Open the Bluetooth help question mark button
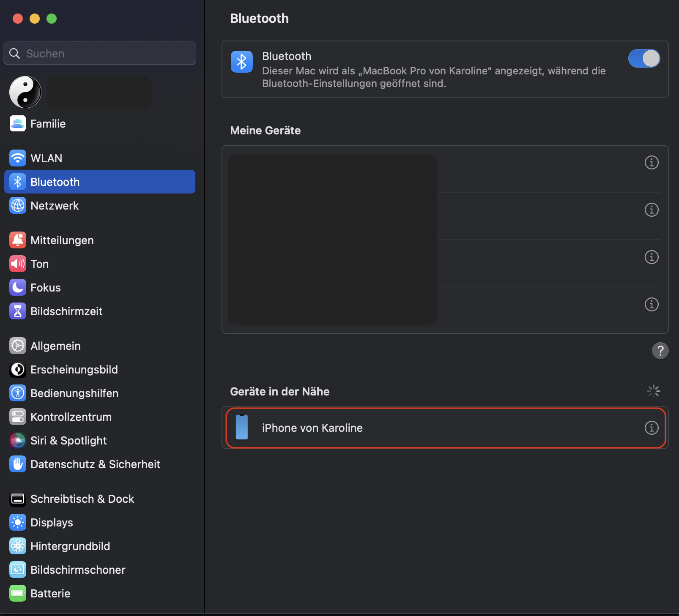The width and height of the screenshot is (679, 616). click(x=660, y=350)
